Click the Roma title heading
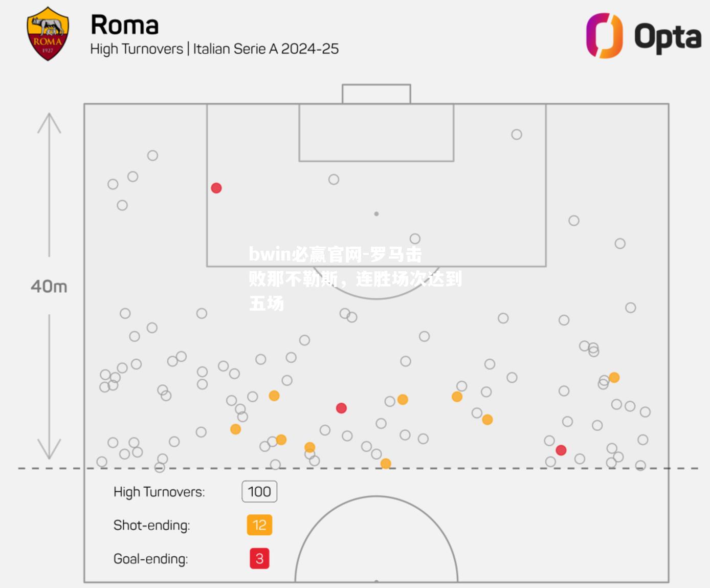This screenshot has width=710, height=588. [125, 25]
